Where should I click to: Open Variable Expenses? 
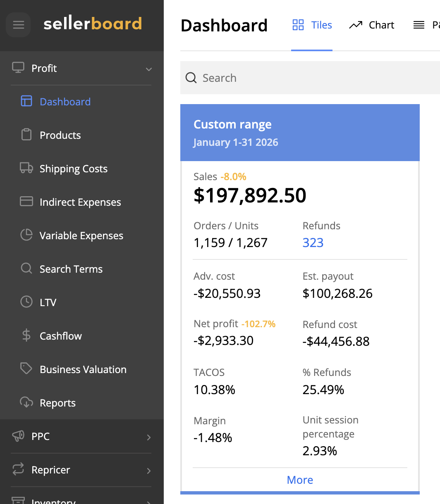(81, 235)
